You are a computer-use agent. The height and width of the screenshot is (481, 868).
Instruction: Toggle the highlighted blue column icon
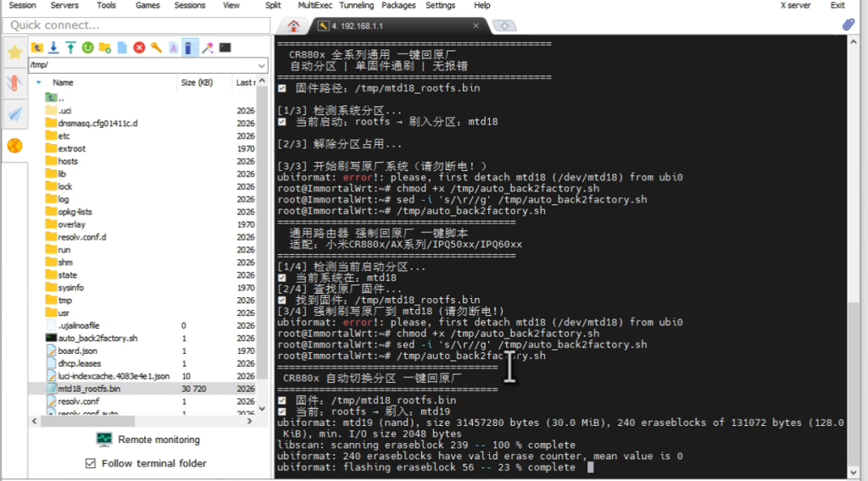(x=189, y=48)
